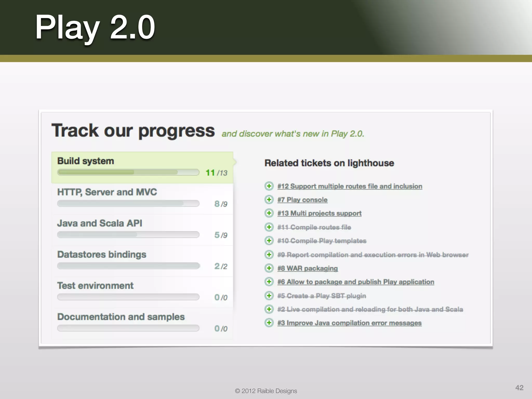Select the Java and Scala API category
Screen dimensions: 532x399
pos(142,230)
